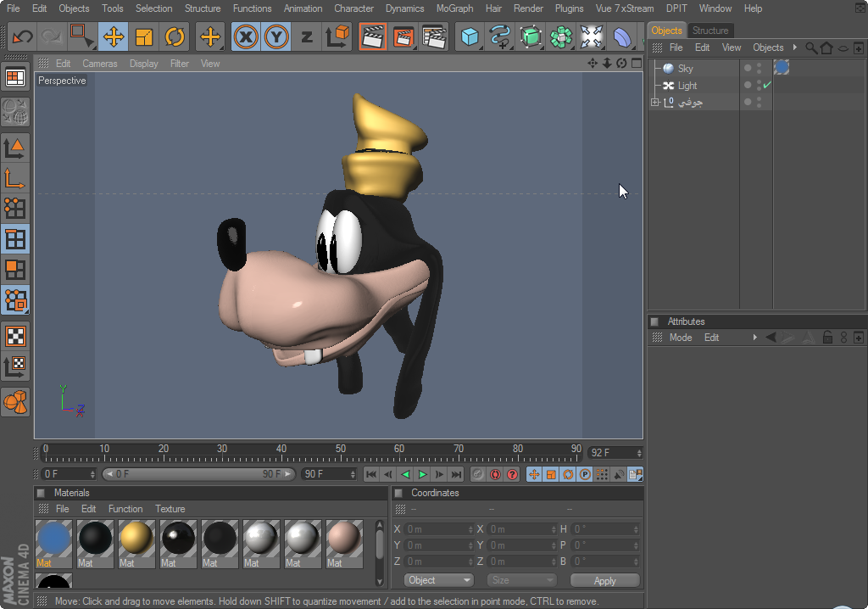Open the Cameras menu in the viewport
868x609 pixels.
tap(100, 64)
